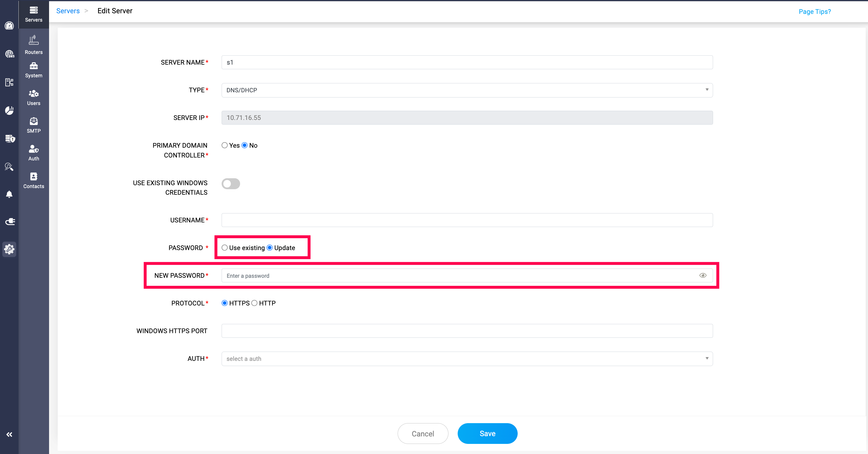Toggle Use Existing Windows Credentials switch

[231, 183]
